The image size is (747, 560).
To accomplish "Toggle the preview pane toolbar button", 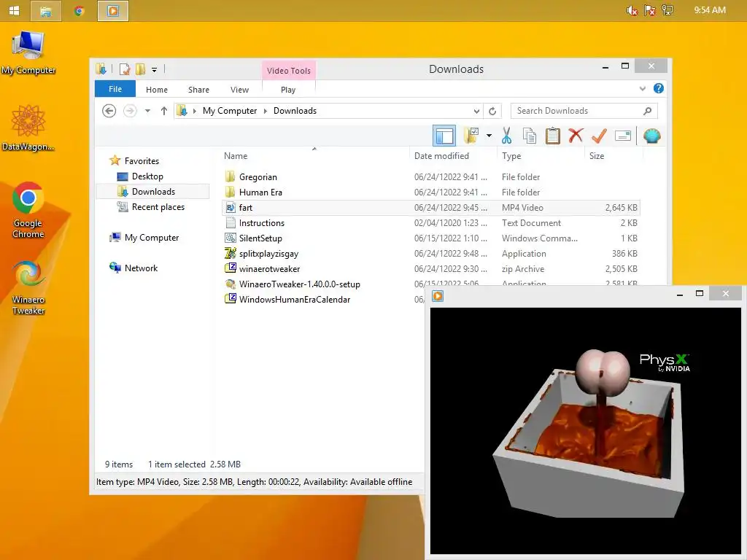I will (x=444, y=136).
